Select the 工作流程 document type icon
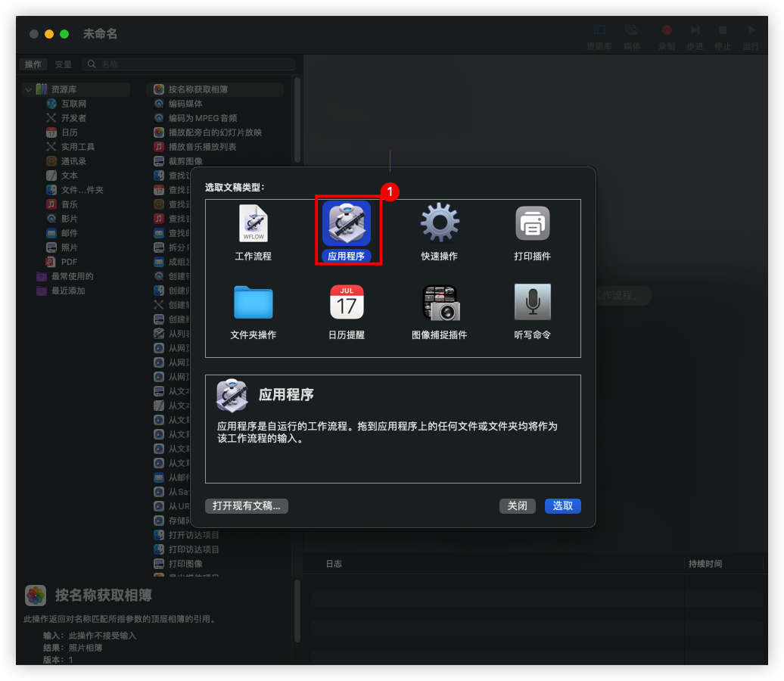784x681 pixels. pyautogui.click(x=253, y=224)
